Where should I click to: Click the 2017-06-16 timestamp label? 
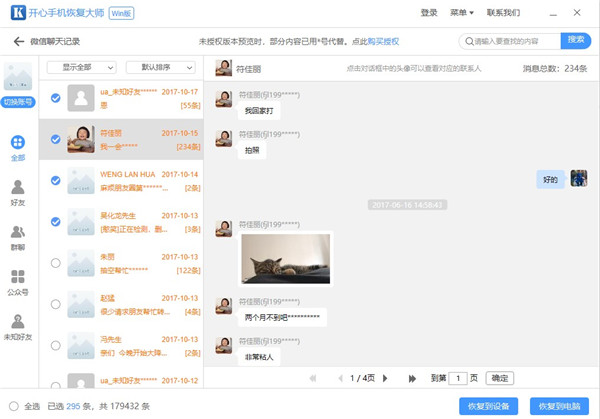tap(408, 205)
